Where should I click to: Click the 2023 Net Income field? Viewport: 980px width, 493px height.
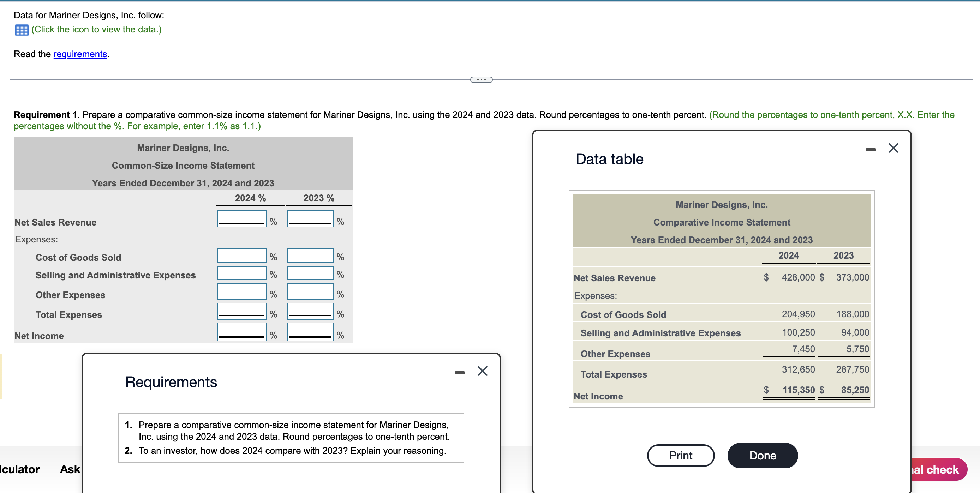click(310, 331)
